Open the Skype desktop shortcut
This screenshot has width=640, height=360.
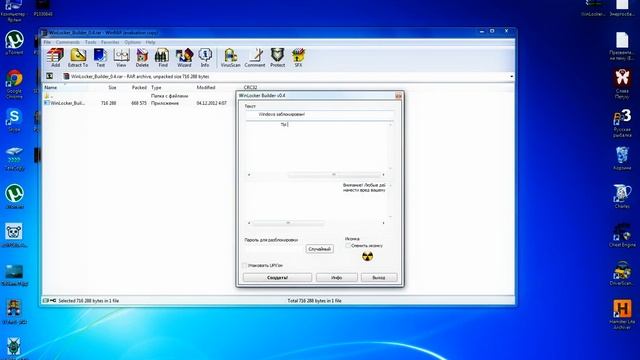click(14, 120)
